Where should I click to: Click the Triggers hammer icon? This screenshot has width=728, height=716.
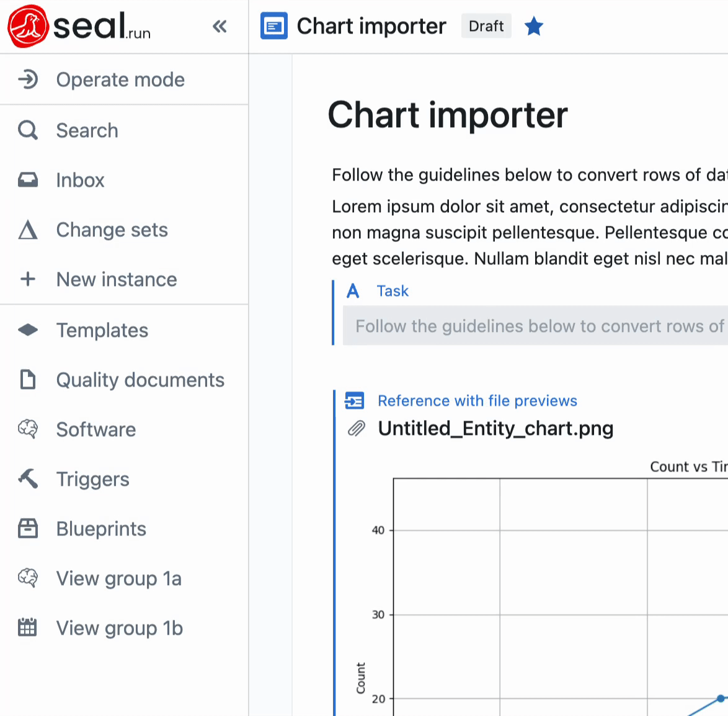pos(28,478)
